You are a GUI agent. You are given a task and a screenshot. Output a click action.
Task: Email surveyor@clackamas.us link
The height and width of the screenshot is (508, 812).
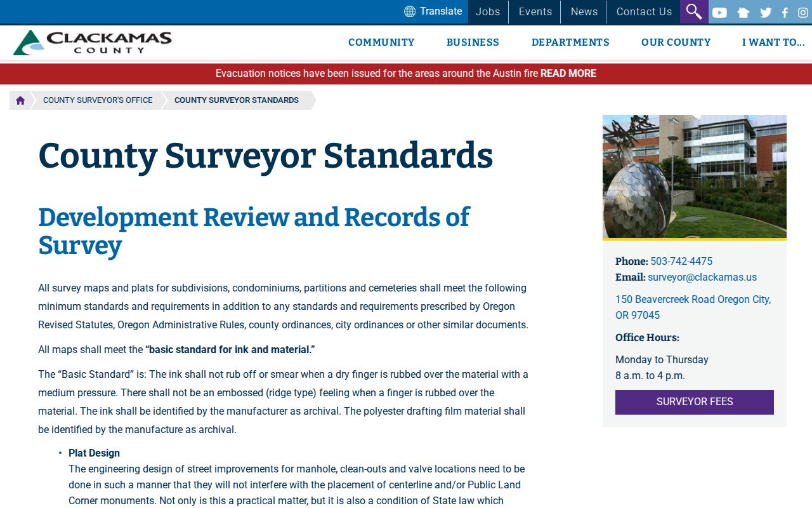click(702, 277)
